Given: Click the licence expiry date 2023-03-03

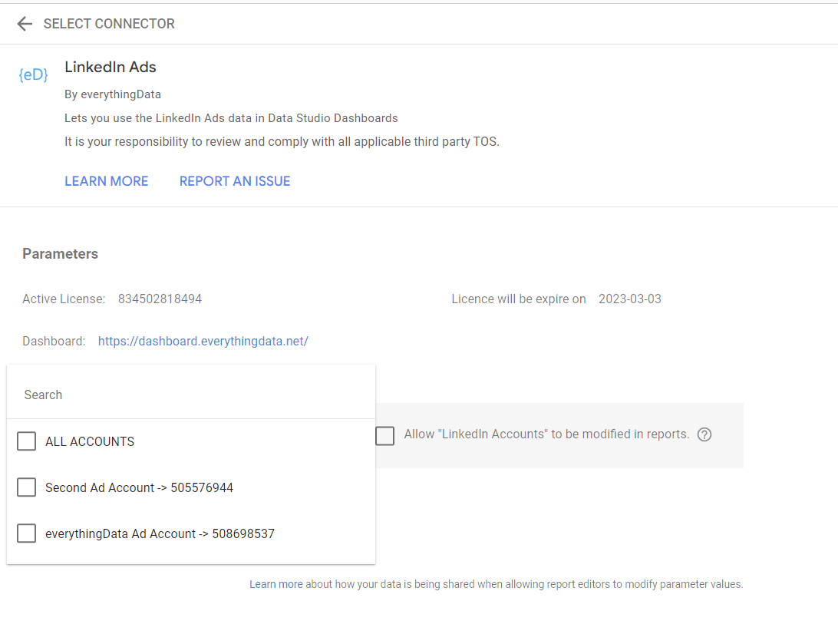Looking at the screenshot, I should pyautogui.click(x=629, y=299).
